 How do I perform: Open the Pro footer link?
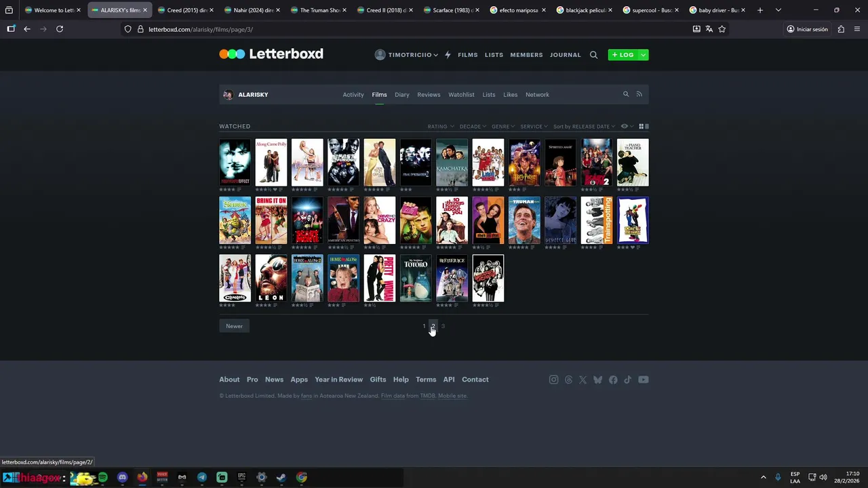(x=252, y=380)
